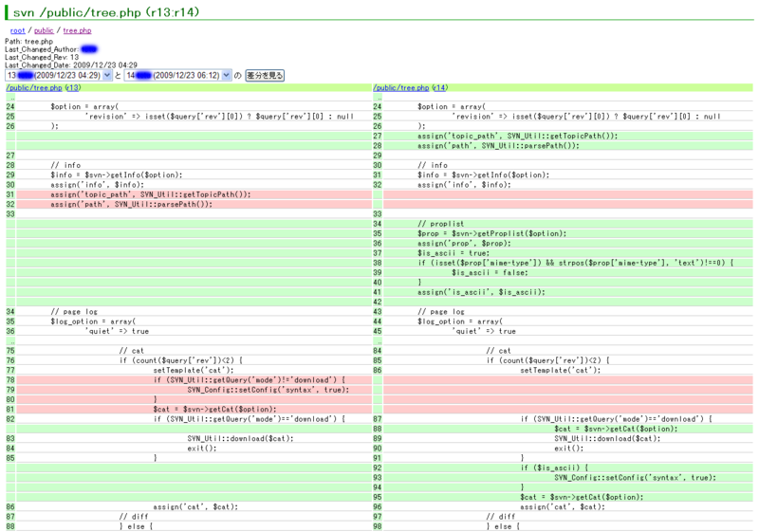Screen dimensions: 759x532
Task: Click added line 88 $cat = $svn->getCat in r14
Action: pos(616,429)
